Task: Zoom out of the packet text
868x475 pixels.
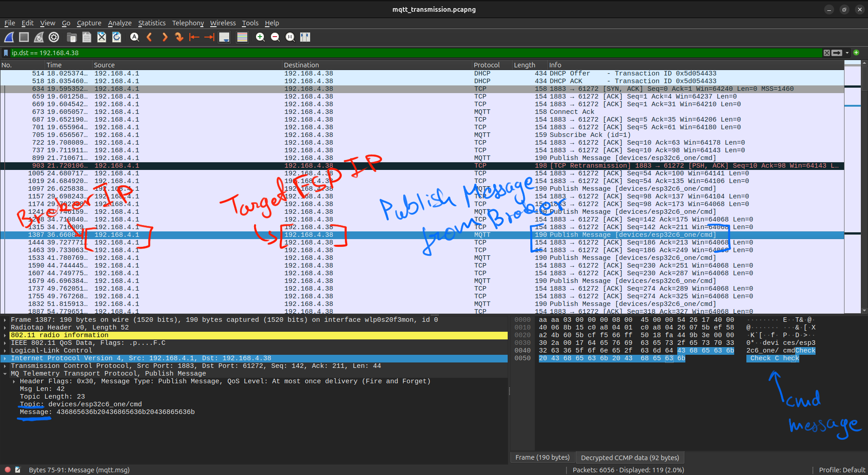Action: click(275, 37)
